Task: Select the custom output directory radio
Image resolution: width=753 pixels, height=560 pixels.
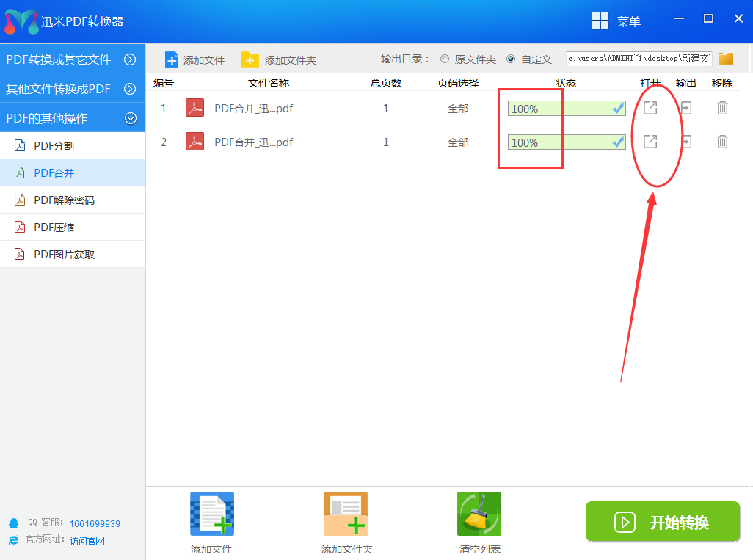Action: [511, 59]
